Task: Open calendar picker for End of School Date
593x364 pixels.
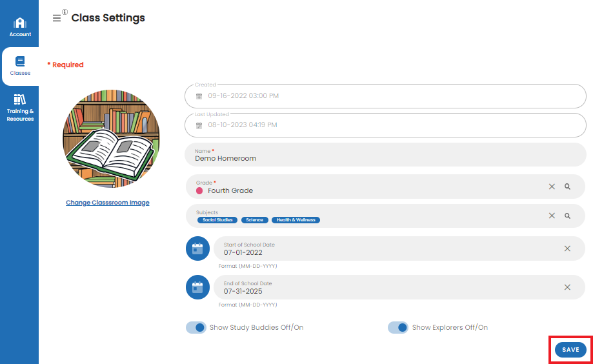Action: (x=197, y=287)
